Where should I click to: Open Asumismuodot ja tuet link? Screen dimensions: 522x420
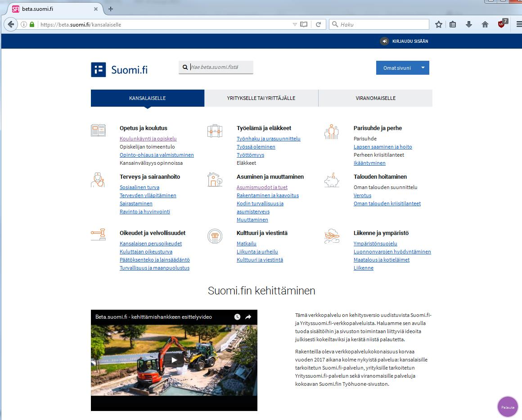point(262,187)
